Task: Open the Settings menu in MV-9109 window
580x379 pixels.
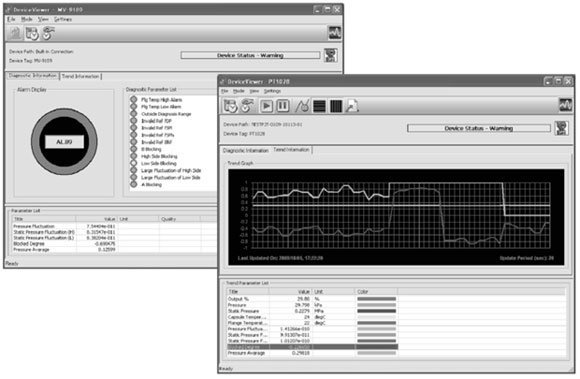Action: point(63,19)
